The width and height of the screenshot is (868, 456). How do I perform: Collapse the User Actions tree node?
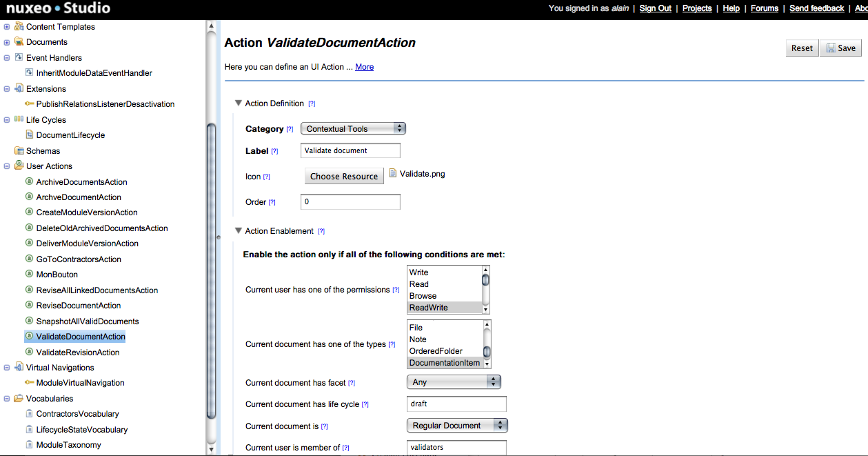(7, 166)
